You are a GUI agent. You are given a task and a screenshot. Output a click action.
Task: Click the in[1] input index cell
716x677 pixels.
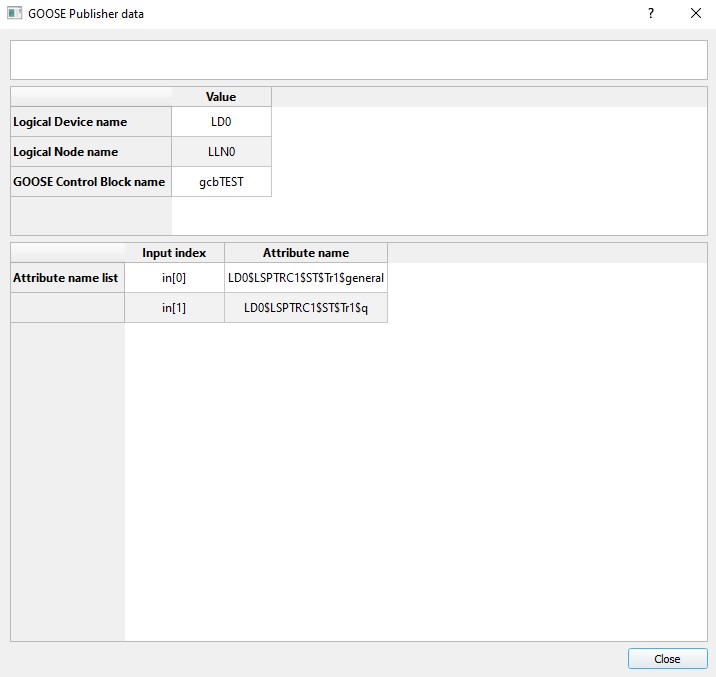click(x=174, y=308)
